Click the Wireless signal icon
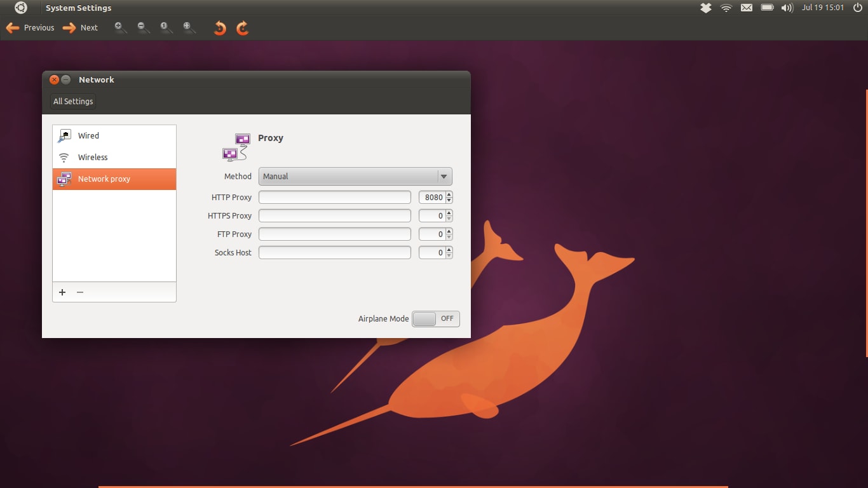The width and height of the screenshot is (868, 488). point(64,158)
